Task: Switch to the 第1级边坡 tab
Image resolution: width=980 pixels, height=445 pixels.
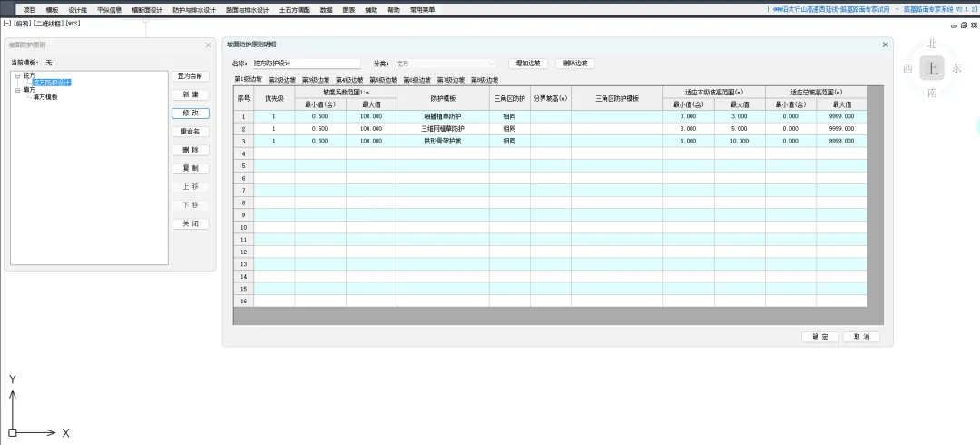Action: pyautogui.click(x=248, y=80)
